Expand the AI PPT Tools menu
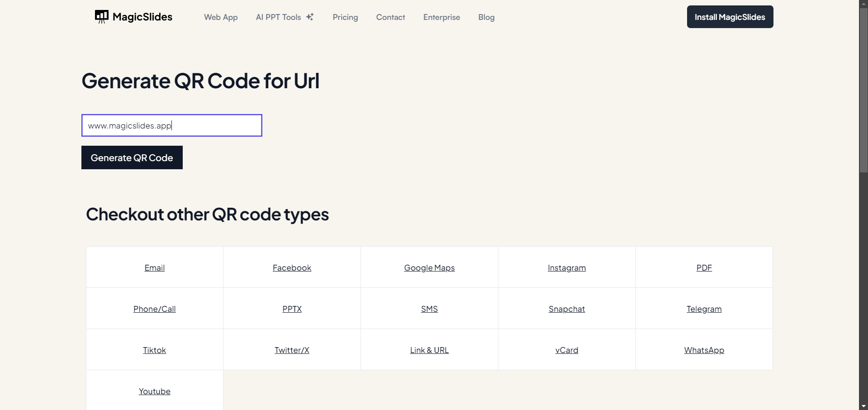The width and height of the screenshot is (868, 410). [x=278, y=17]
